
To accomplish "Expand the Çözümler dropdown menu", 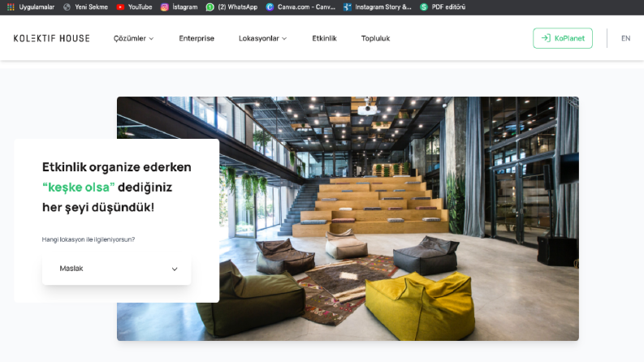I will (133, 38).
